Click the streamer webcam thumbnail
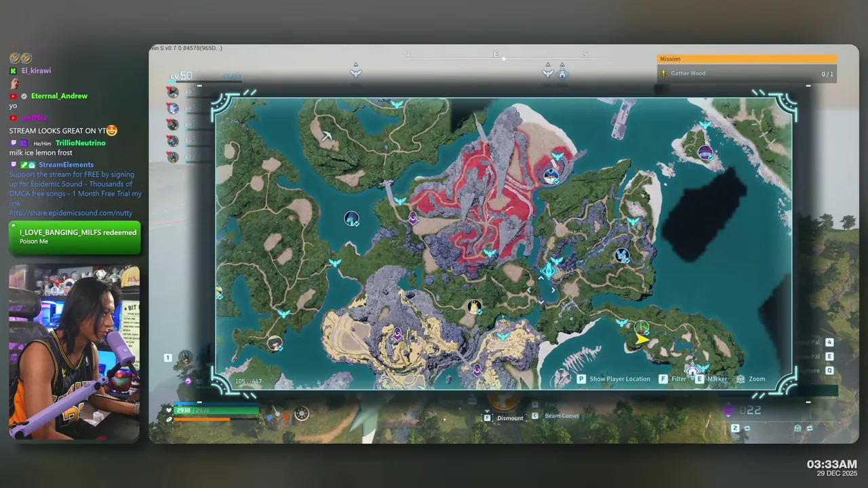 [75, 353]
